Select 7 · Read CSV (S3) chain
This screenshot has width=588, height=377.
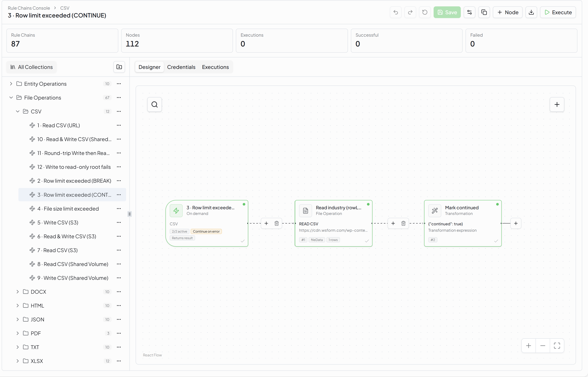(72, 250)
